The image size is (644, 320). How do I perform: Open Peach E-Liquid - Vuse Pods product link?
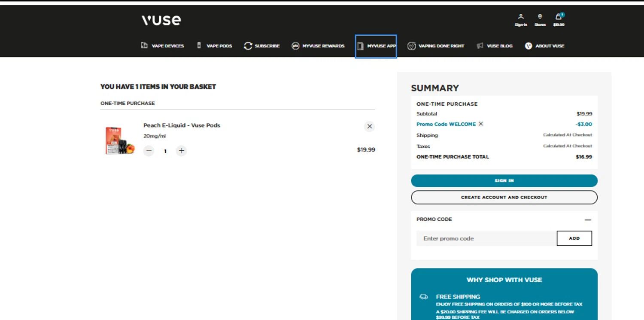[182, 125]
